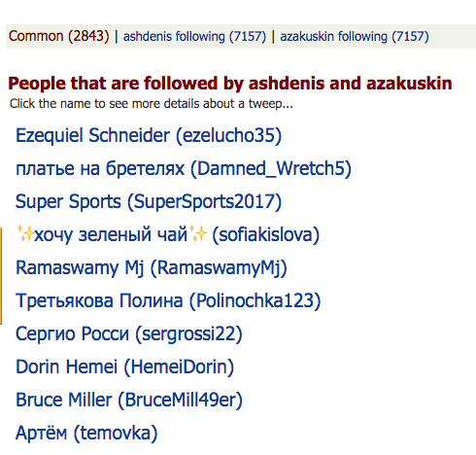
Task: Select Ramaswamy Mj (RamaswamyMj) entry
Action: point(152,267)
